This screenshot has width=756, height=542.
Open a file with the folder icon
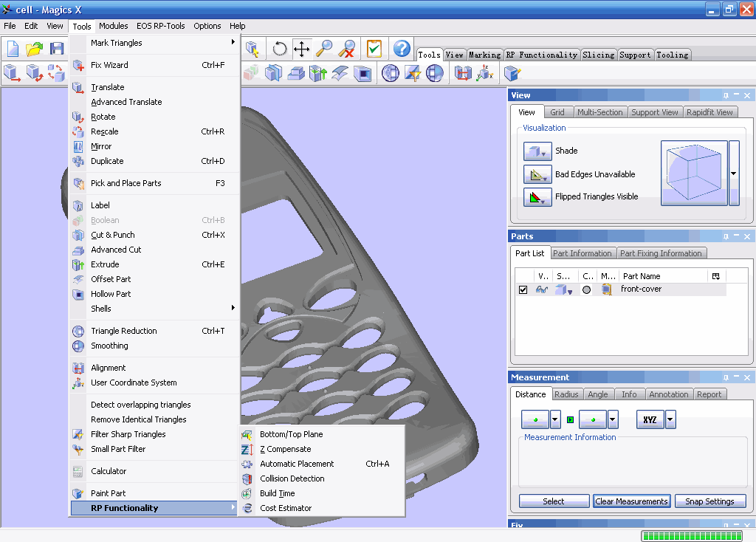pos(34,49)
